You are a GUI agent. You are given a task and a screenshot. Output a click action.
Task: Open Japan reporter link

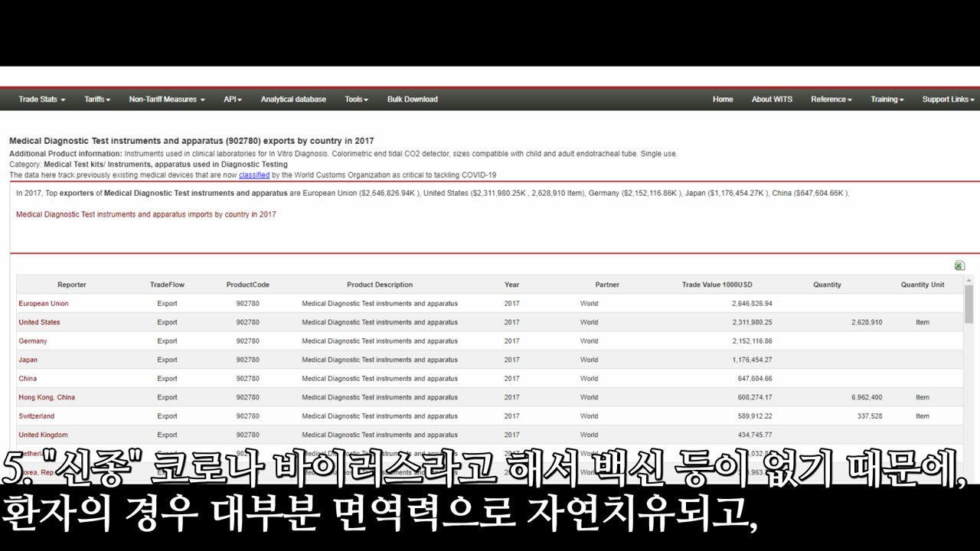[28, 360]
